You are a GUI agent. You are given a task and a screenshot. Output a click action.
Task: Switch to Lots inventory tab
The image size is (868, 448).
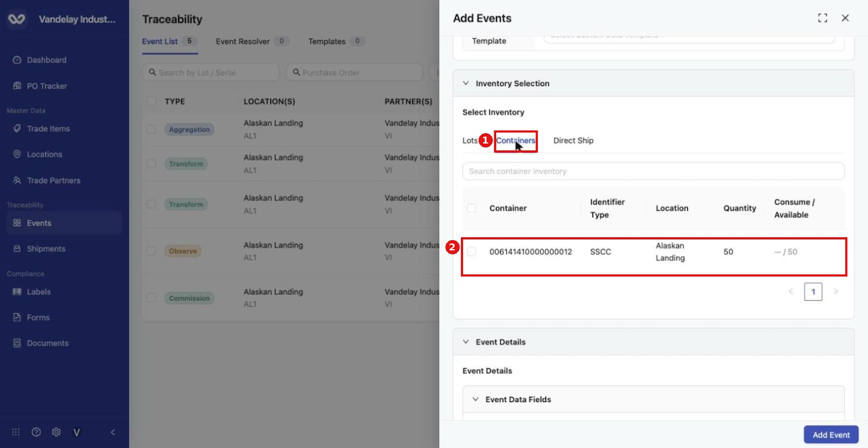[x=470, y=140]
